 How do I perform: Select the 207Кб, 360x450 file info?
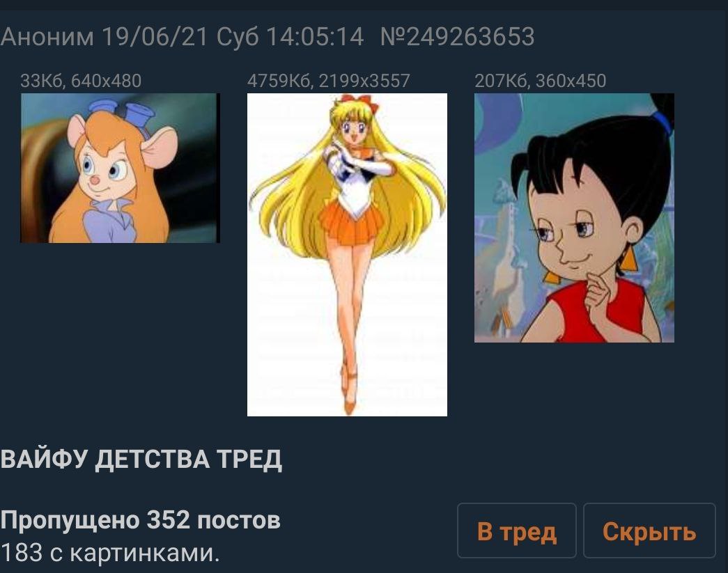point(540,81)
